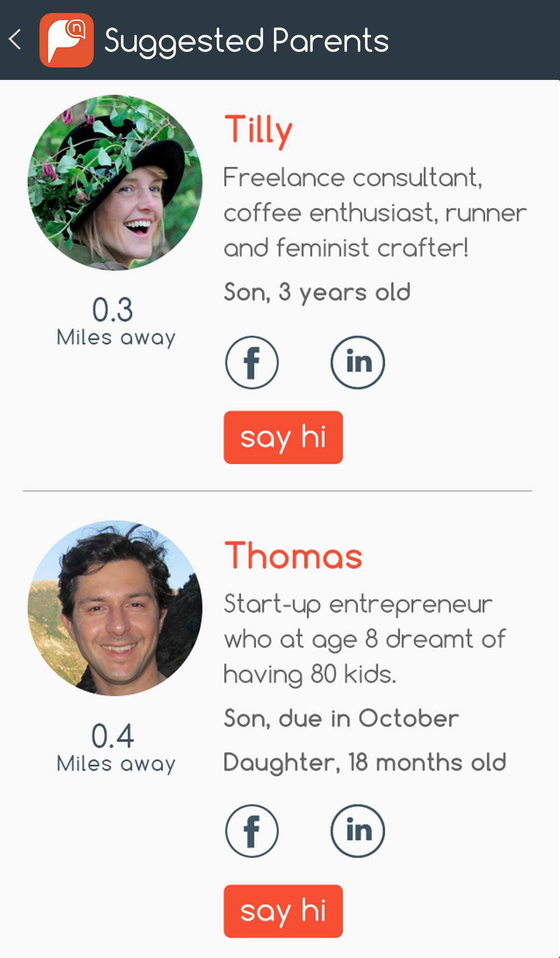View Thomas's profile photo
This screenshot has height=958, width=560.
click(115, 608)
